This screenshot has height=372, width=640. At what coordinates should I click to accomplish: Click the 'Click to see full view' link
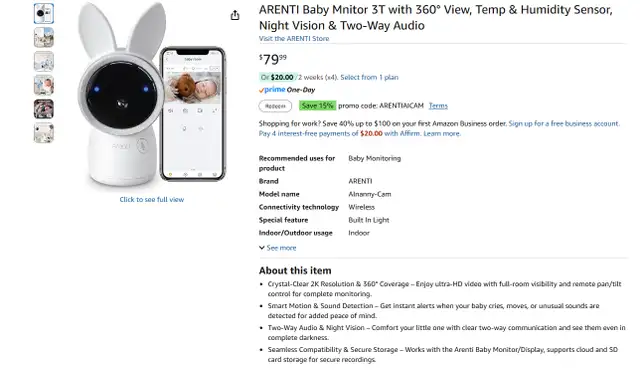click(152, 200)
